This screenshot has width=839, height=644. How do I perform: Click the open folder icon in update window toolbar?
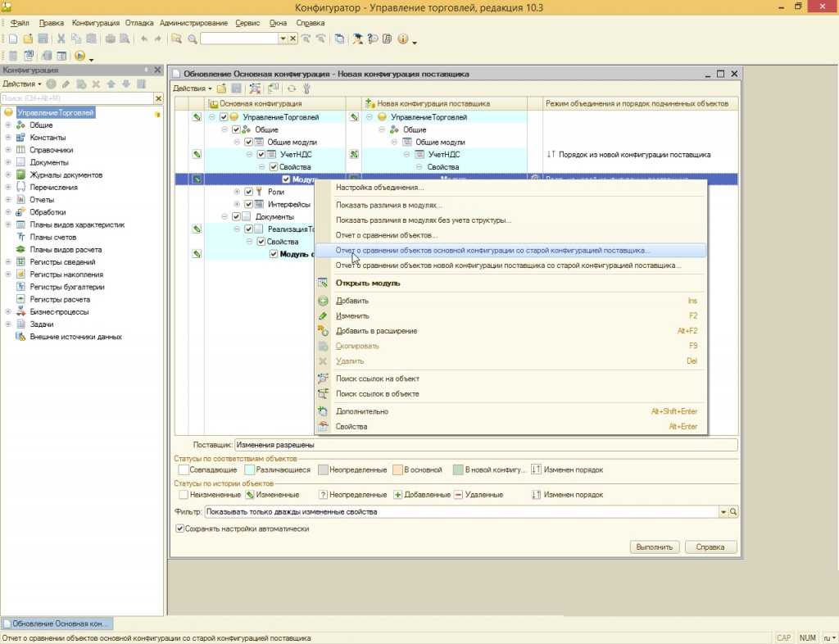click(221, 88)
